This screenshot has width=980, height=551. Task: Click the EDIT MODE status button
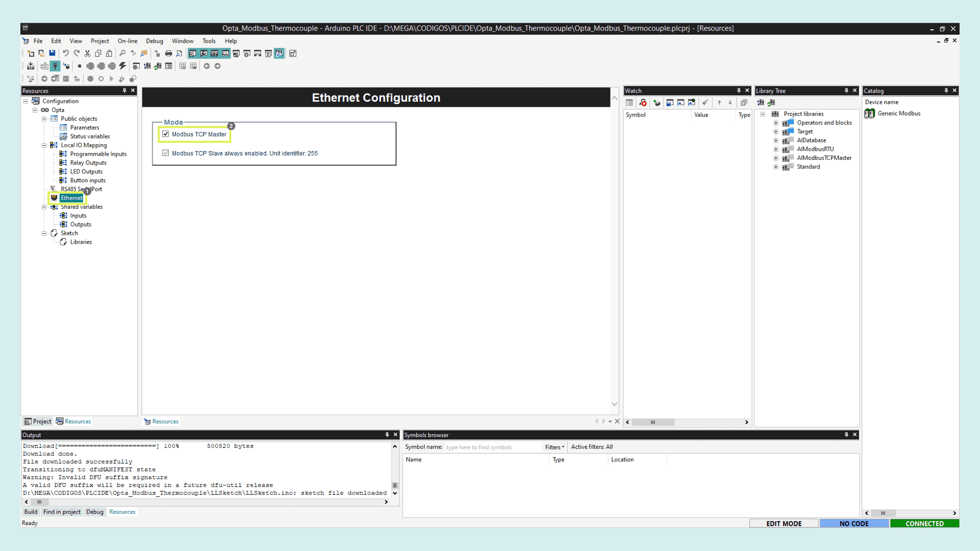[x=784, y=523]
